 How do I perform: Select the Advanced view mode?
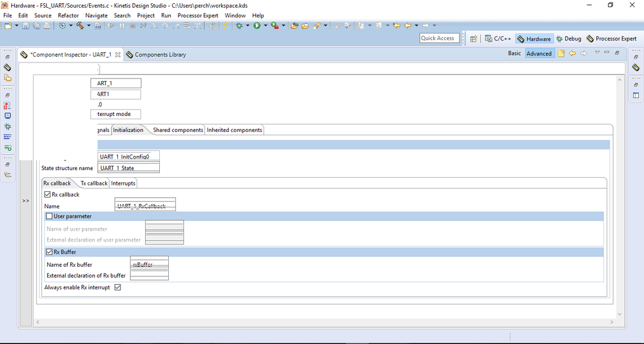coord(539,53)
